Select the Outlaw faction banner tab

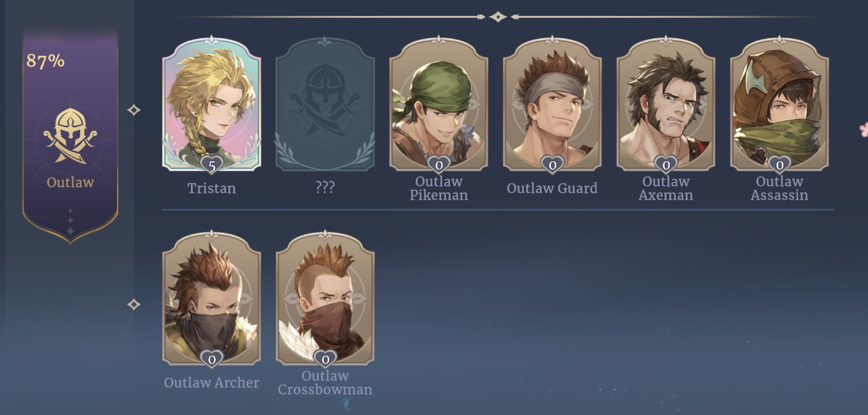click(x=70, y=136)
